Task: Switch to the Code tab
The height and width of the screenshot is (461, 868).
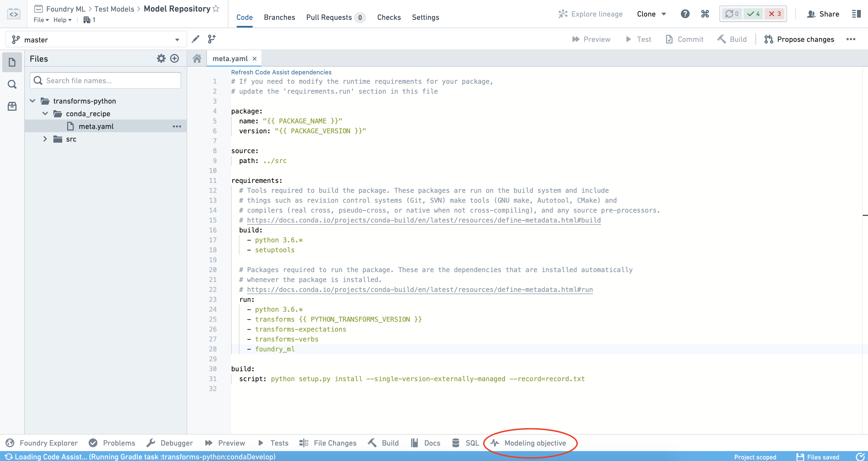Action: (245, 17)
